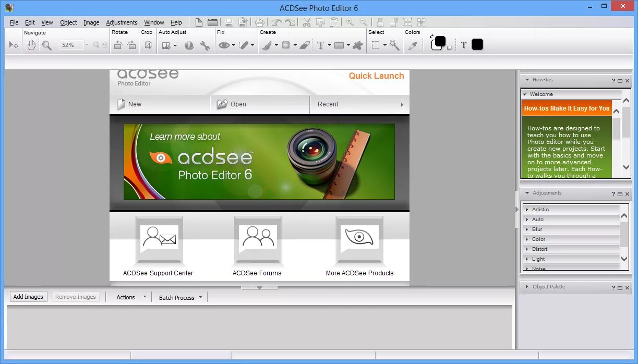Image resolution: width=638 pixels, height=364 pixels.
Task: Select the Zoom magnifier tool under Navigate
Action: 47,45
